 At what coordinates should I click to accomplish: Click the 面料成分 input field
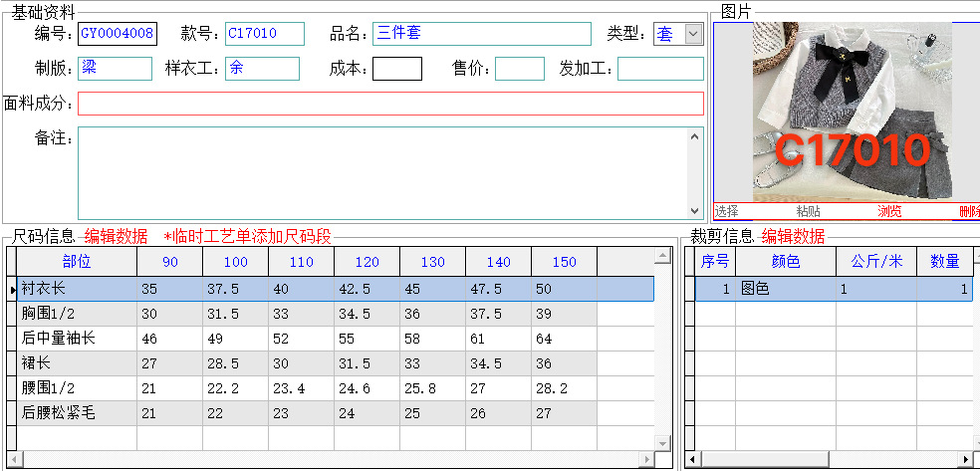pyautogui.click(x=390, y=104)
